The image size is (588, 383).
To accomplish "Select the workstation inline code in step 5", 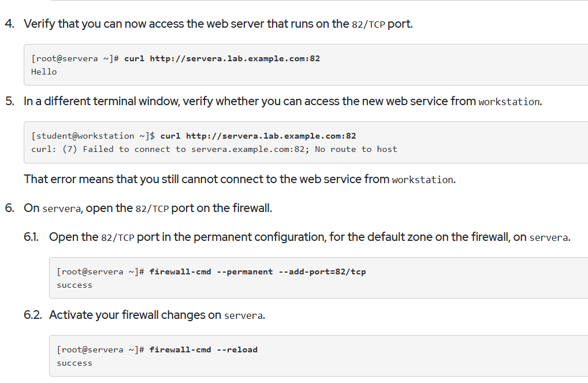I will pos(509,102).
